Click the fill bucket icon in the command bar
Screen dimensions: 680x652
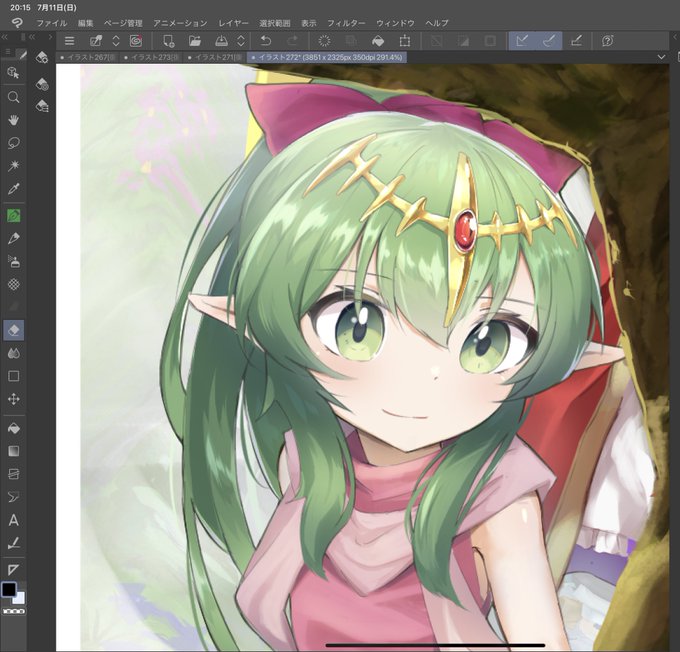pyautogui.click(x=378, y=41)
